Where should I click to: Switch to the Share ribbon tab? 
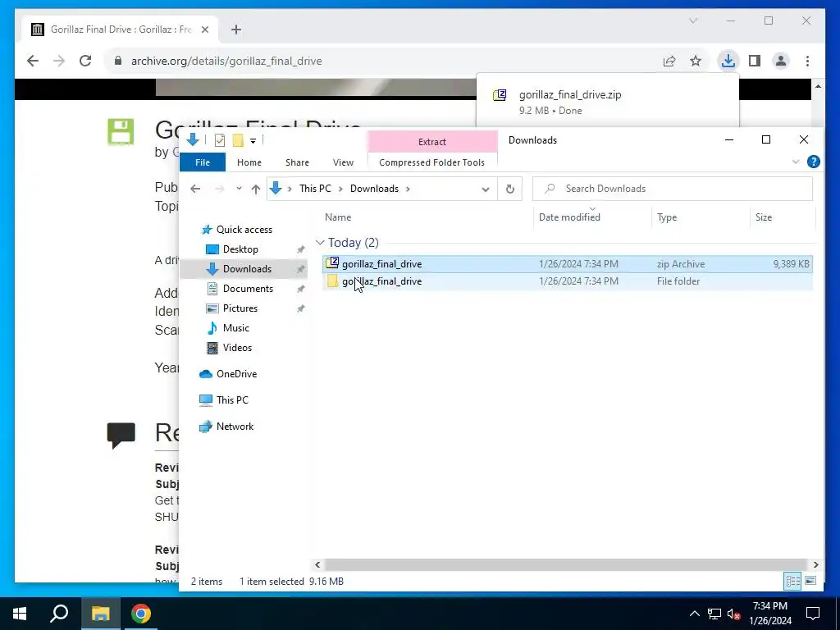pos(297,162)
